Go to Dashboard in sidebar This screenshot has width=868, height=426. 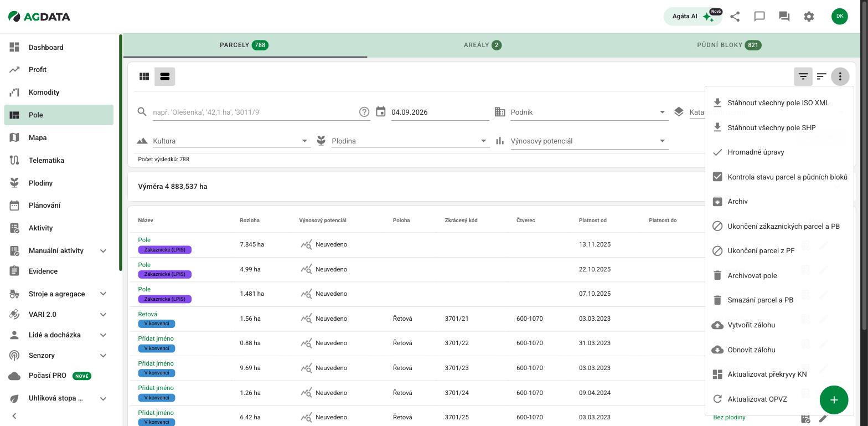coord(59,47)
